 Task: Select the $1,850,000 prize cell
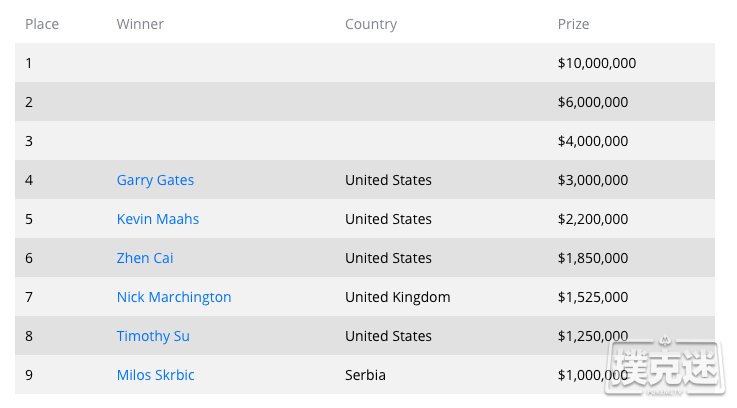[x=593, y=258]
